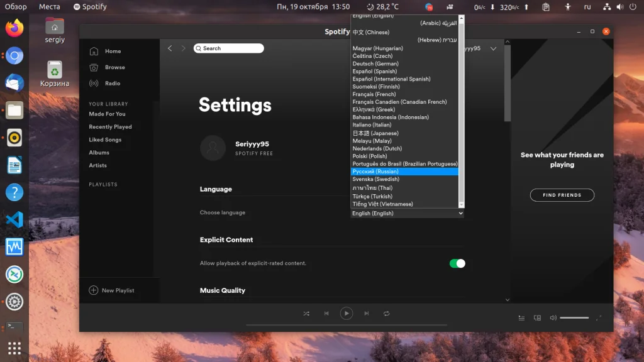Open Browse in the sidebar

(x=114, y=67)
